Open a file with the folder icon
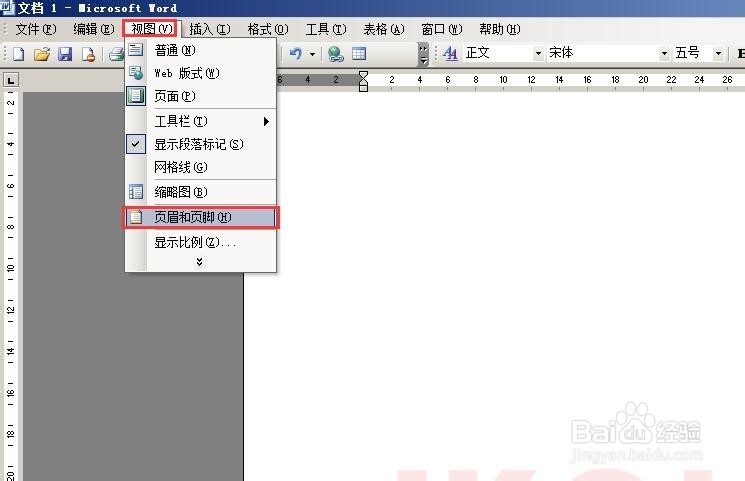 (x=42, y=54)
